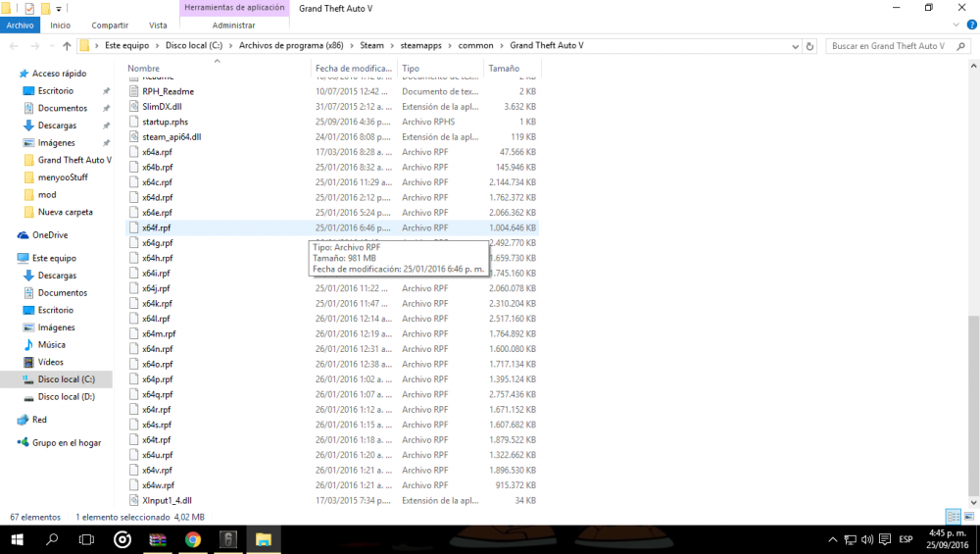Open the volume speaker tray icon
Image resolution: width=980 pixels, height=554 pixels.
coord(867,539)
